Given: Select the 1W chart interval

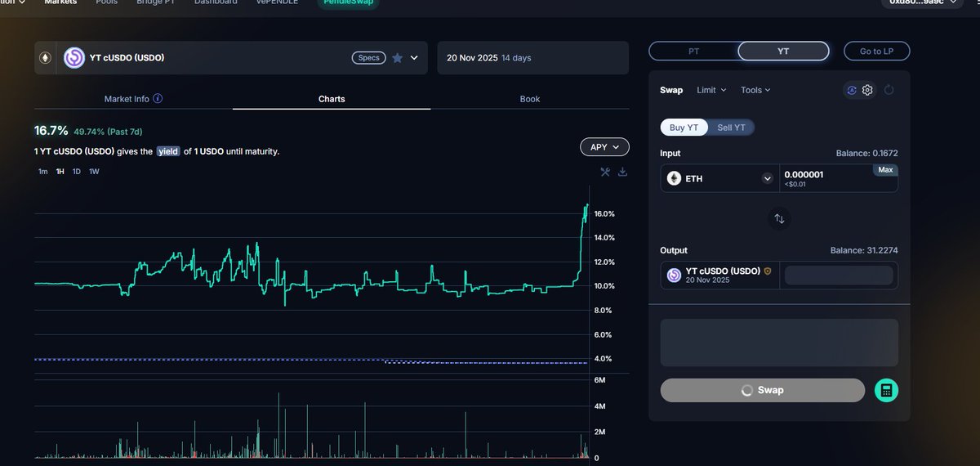Looking at the screenshot, I should point(94,172).
